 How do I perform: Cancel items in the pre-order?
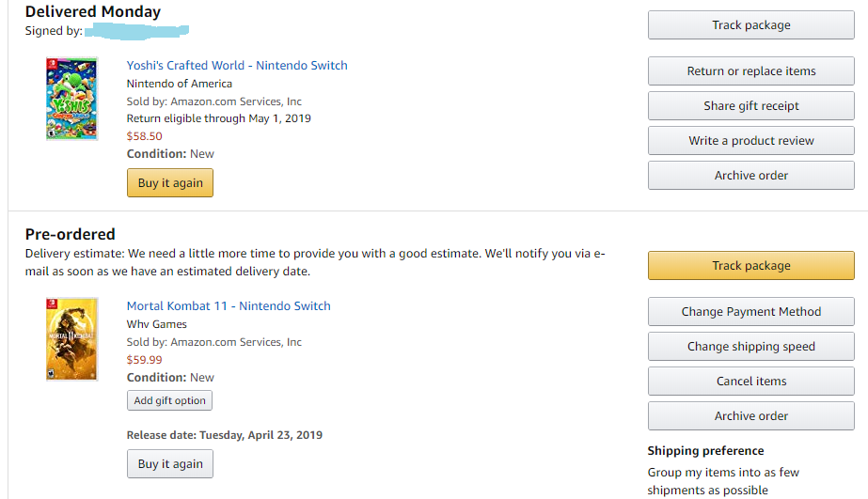tap(751, 382)
